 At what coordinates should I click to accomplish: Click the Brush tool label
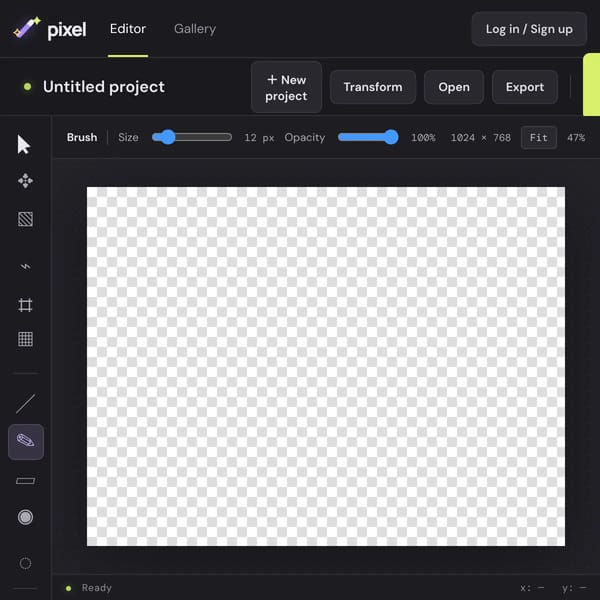pos(82,137)
